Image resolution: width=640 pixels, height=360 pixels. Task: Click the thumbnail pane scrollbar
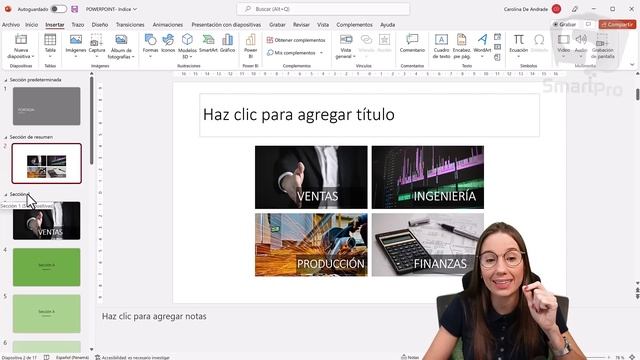91,120
